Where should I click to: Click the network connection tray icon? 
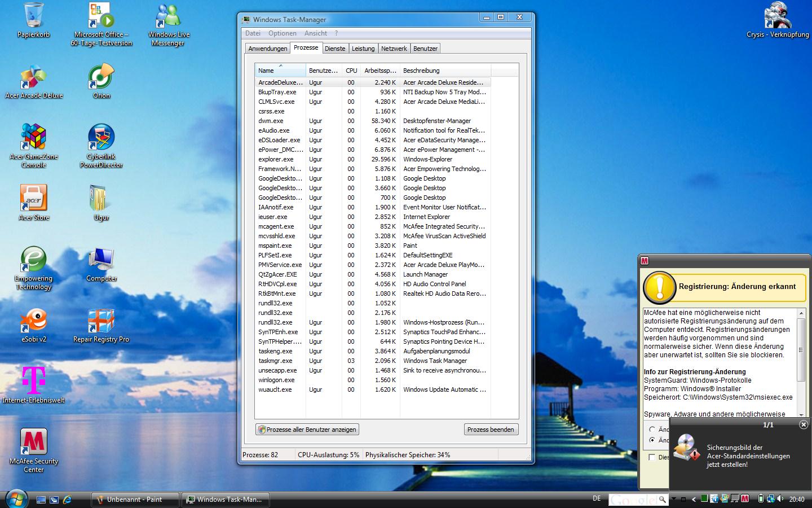[x=770, y=498]
